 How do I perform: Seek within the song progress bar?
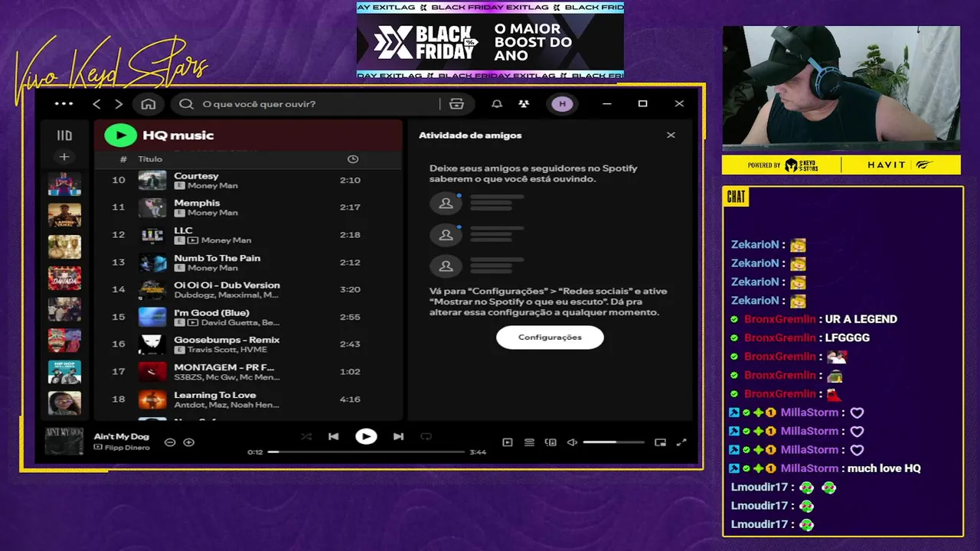click(x=366, y=452)
